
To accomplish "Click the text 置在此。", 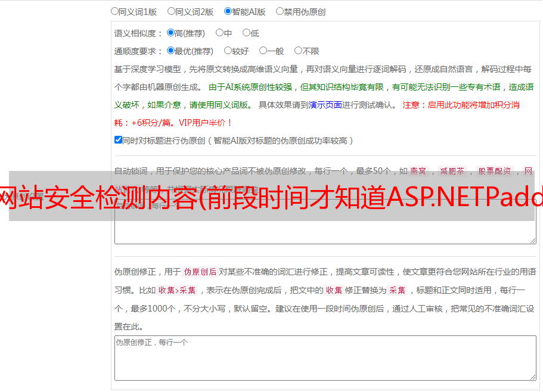I will pos(129,326).
